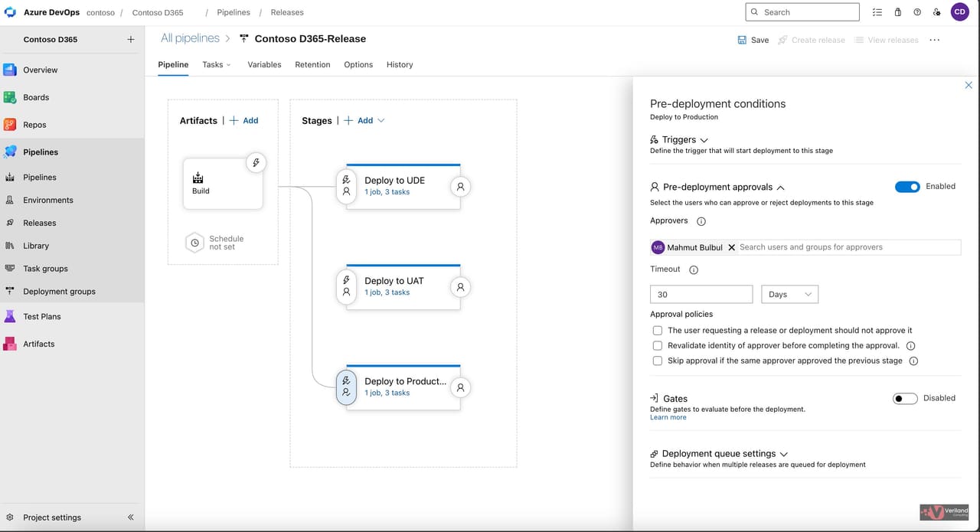Screen dimensions: 980x532
Task: Switch to the Variables tab
Action: pyautogui.click(x=264, y=65)
